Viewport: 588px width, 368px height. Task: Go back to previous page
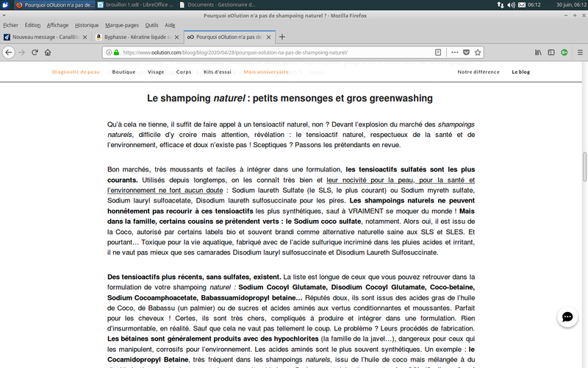(x=9, y=52)
